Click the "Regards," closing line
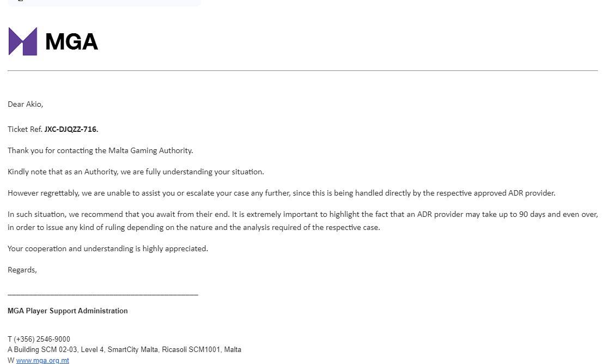The height and width of the screenshot is (364, 608). point(22,270)
